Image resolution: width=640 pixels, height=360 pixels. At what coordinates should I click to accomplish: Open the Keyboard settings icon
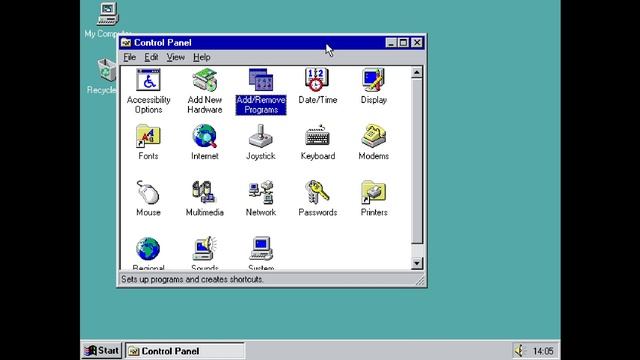coord(317,136)
